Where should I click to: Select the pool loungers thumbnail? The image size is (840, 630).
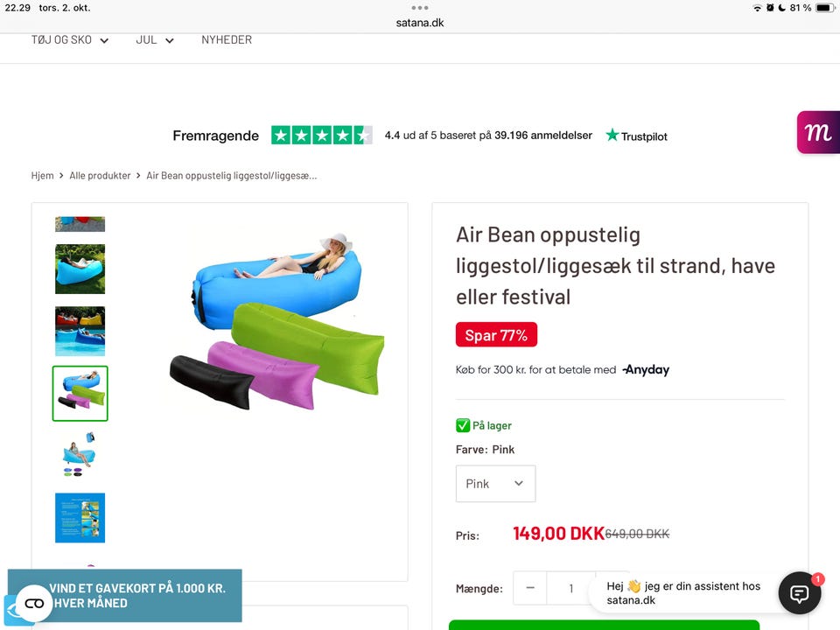[80, 331]
